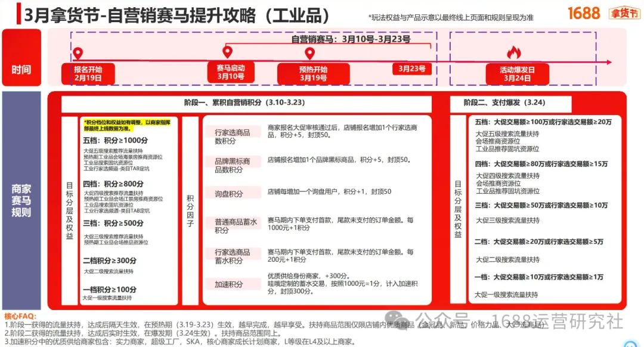The height and width of the screenshot is (347, 644).
Task: Click 大促三级搜索流量扶持 in stage two panel
Action: [507, 221]
